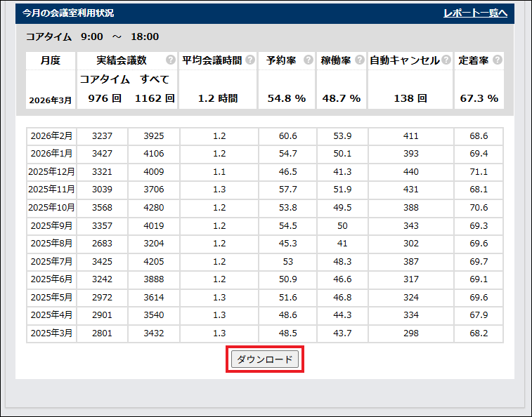
Task: Click the 138 回 auto-cancel count
Action: point(410,98)
